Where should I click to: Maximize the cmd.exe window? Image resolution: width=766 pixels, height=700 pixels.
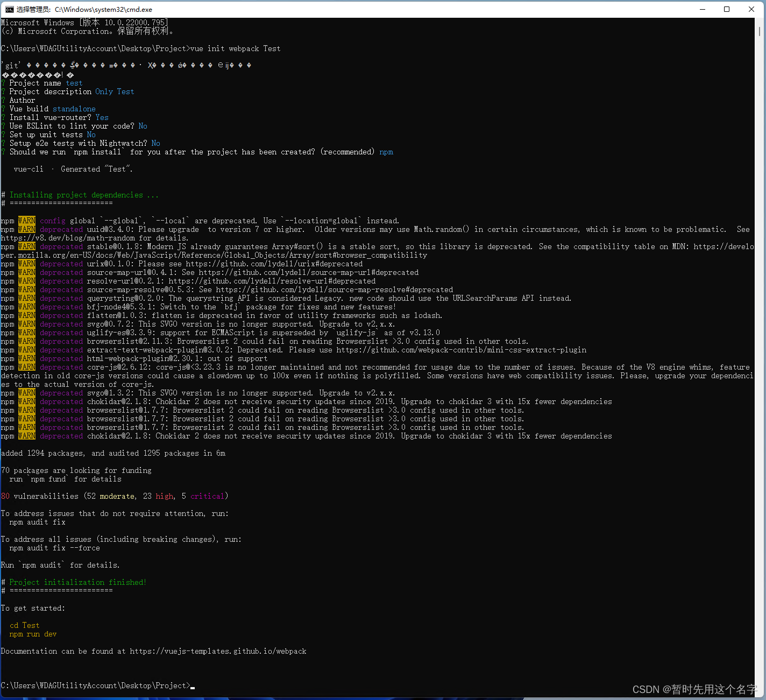727,9
